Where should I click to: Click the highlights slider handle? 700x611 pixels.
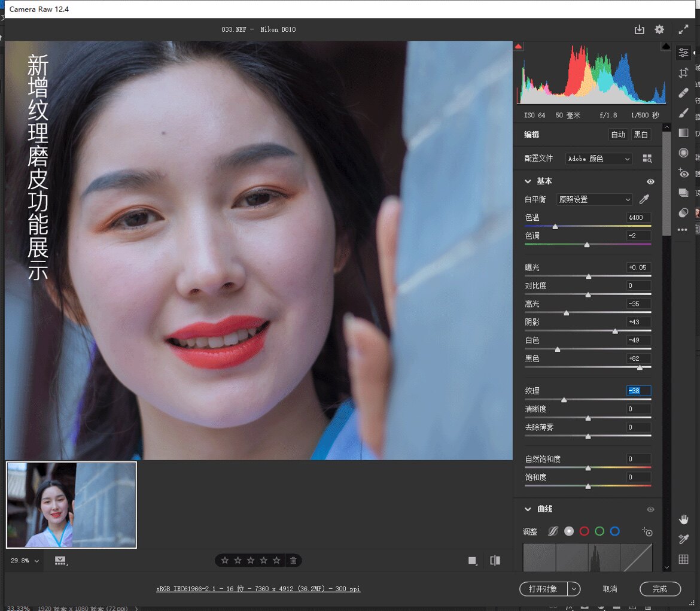(x=567, y=313)
